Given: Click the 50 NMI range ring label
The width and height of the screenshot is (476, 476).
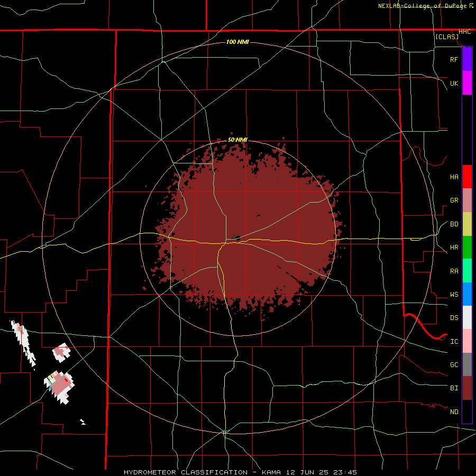Looking at the screenshot, I should click(237, 140).
